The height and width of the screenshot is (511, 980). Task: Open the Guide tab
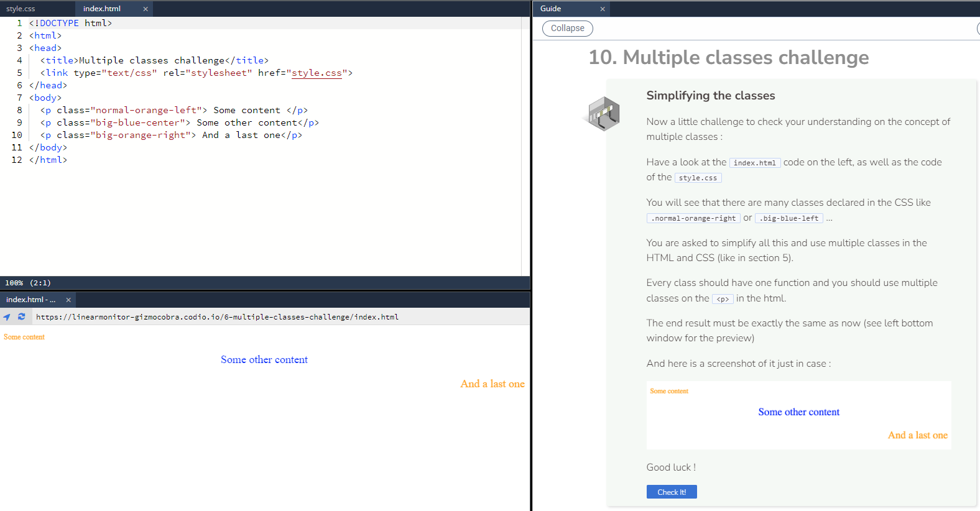click(x=551, y=9)
